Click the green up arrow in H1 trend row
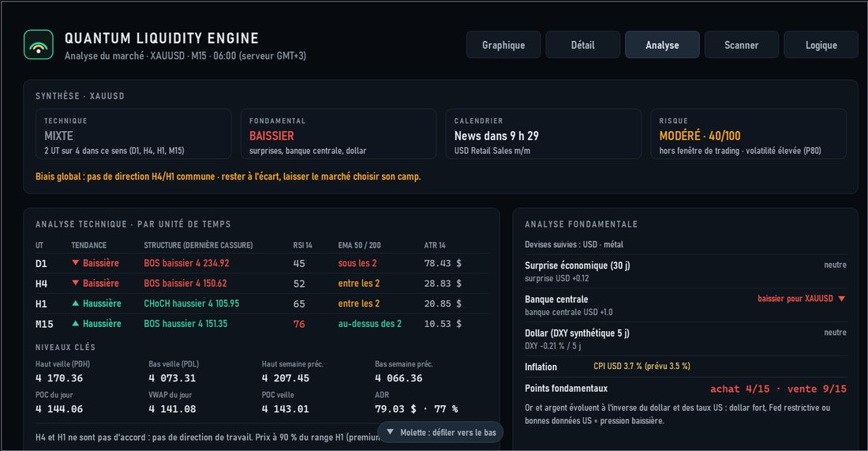Screen dimensions: 868x451 75,303
